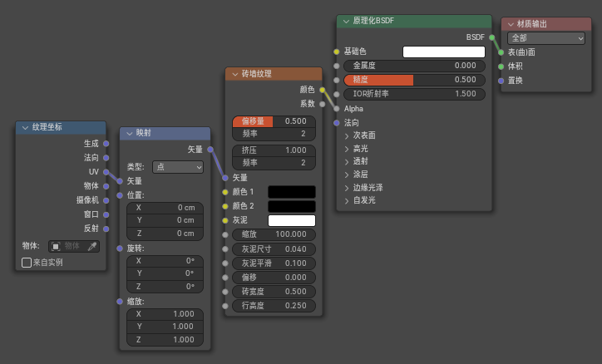Click the 法向 input socket on 原理化BSDF node
602x364 pixels.
336,122
